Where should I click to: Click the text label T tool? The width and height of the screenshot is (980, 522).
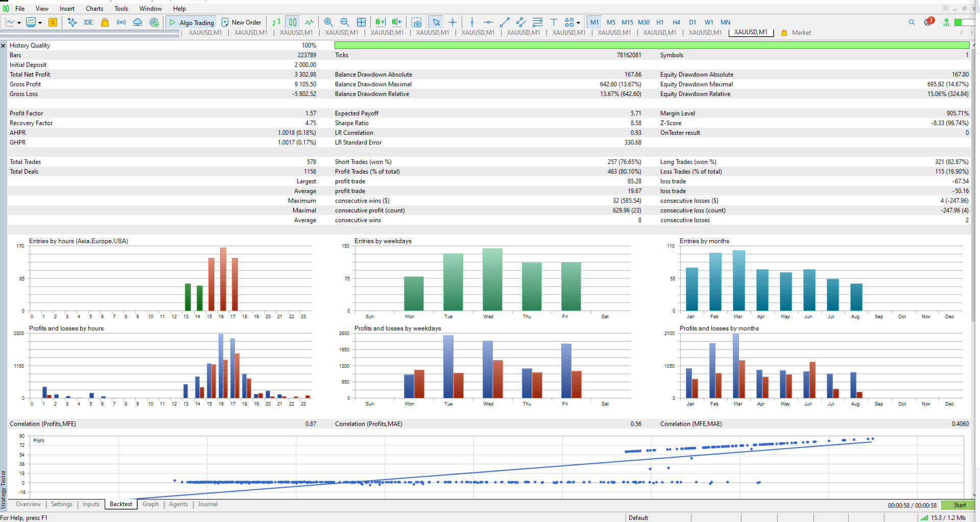tap(554, 22)
